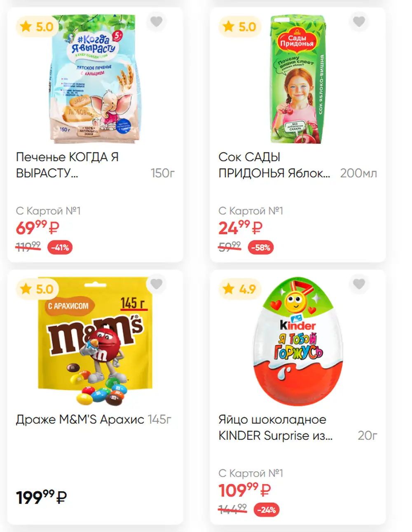Screen dimensions: 412x532
Task: Open the КОГДА Я ВЫРАСТУ cookie package image
Action: tap(96, 79)
